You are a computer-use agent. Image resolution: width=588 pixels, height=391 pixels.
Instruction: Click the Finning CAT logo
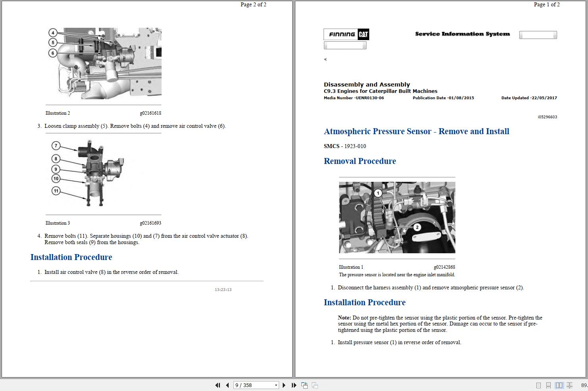[x=346, y=35]
